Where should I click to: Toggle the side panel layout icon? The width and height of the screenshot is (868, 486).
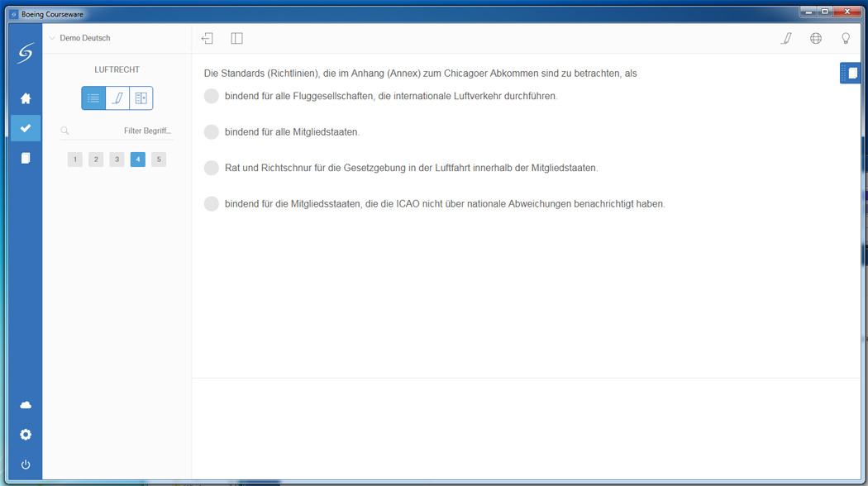(237, 38)
